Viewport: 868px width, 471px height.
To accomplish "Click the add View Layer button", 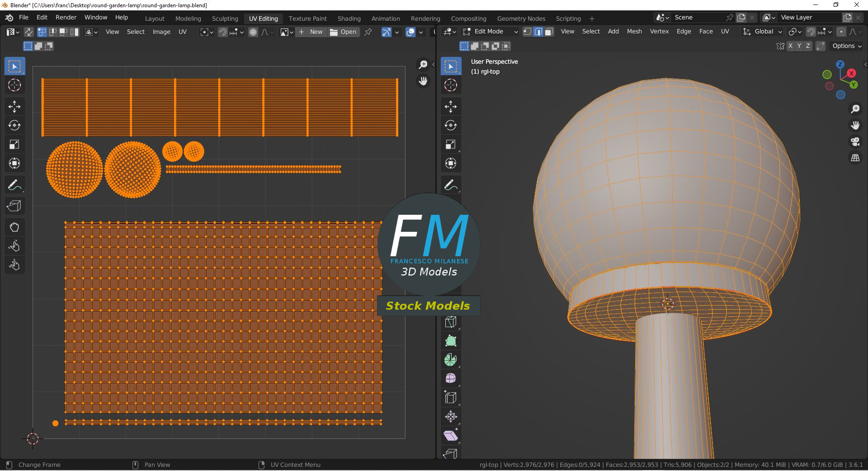I will [x=847, y=18].
